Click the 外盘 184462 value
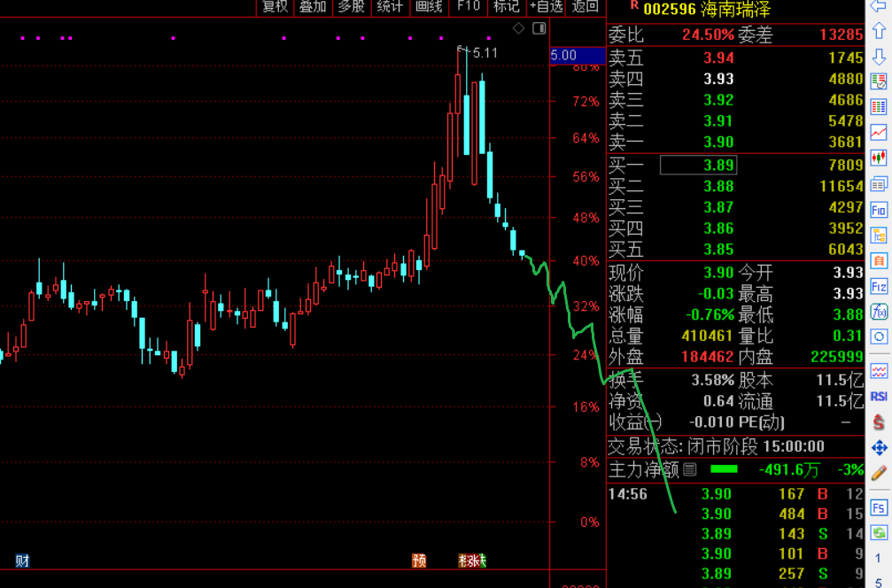This screenshot has width=892, height=588. point(708,357)
